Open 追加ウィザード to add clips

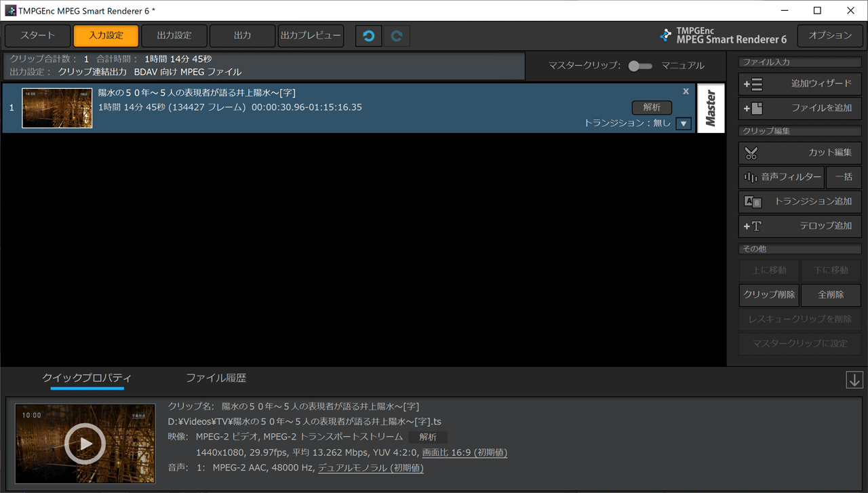800,83
